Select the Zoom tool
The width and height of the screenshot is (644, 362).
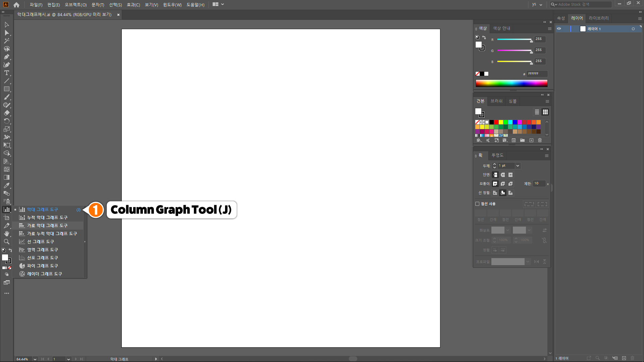6,242
